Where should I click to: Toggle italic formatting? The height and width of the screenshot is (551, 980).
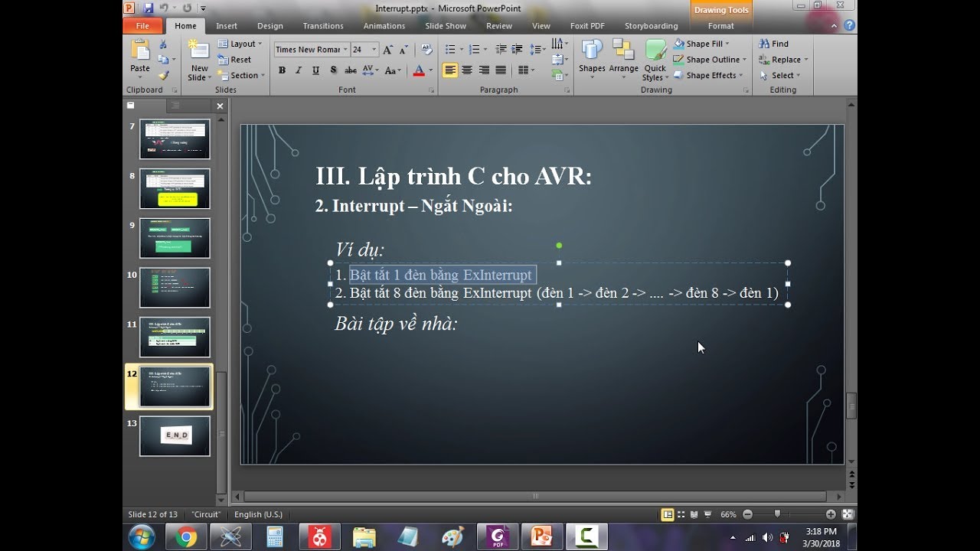point(299,70)
